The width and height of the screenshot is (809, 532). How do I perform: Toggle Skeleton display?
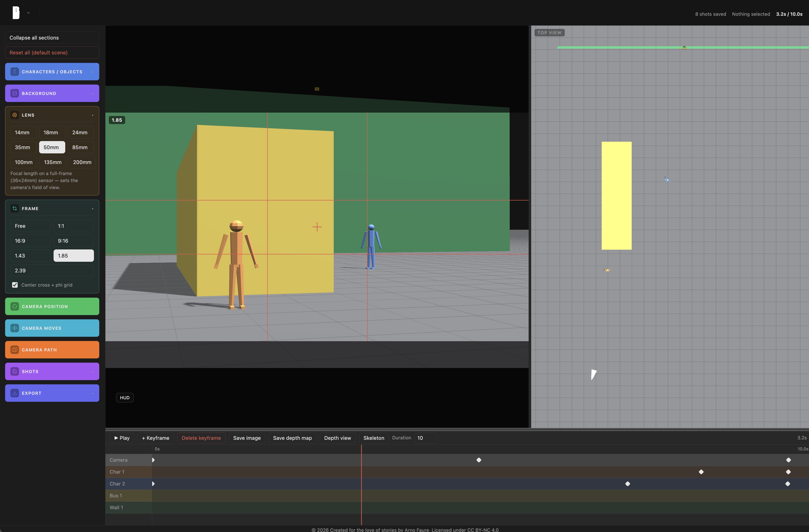point(373,438)
